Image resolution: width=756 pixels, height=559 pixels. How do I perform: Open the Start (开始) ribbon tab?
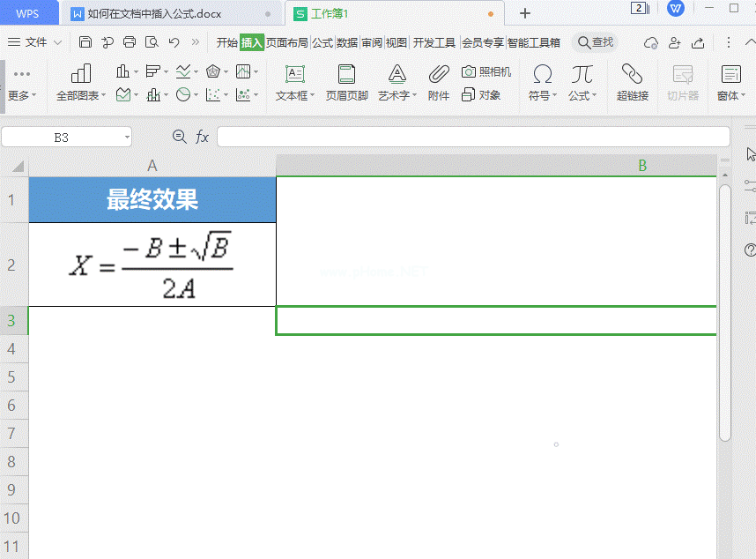(x=227, y=42)
